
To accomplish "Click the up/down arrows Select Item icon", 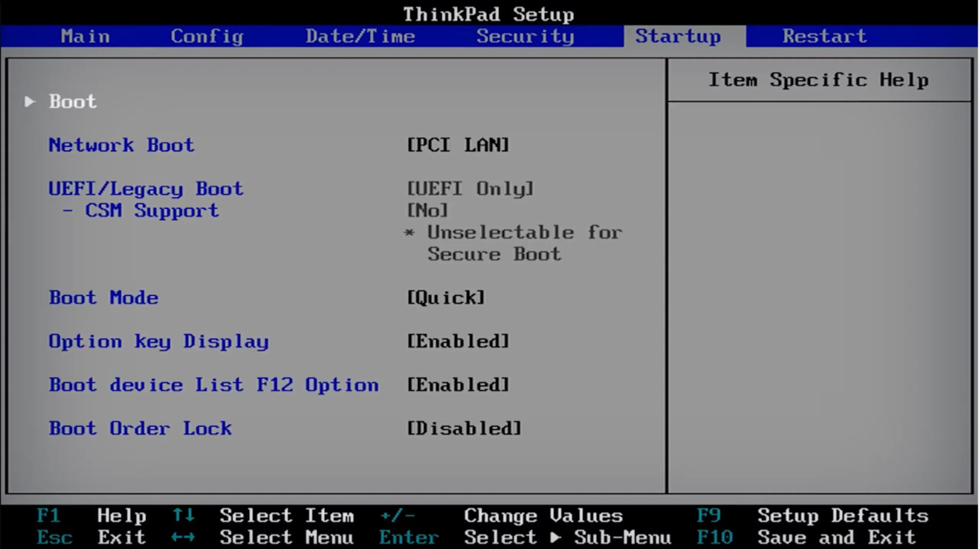I will pos(183,515).
